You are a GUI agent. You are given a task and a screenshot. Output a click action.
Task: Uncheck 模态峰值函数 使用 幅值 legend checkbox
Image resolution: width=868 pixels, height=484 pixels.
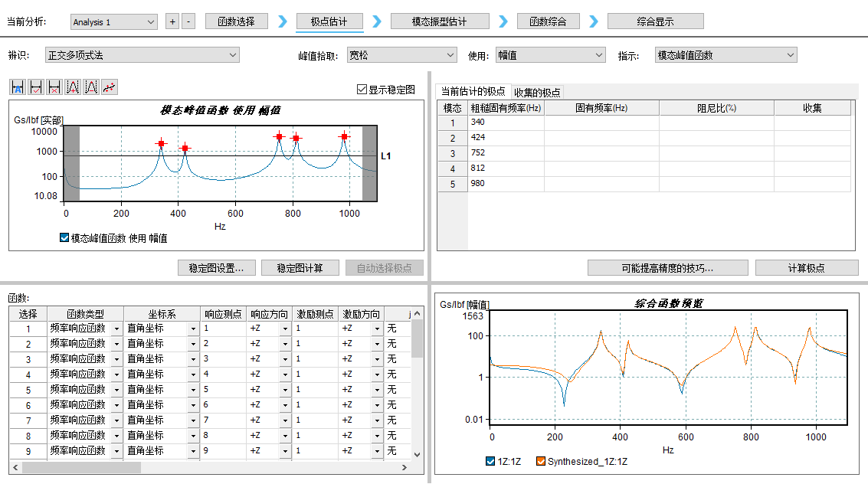(64, 238)
